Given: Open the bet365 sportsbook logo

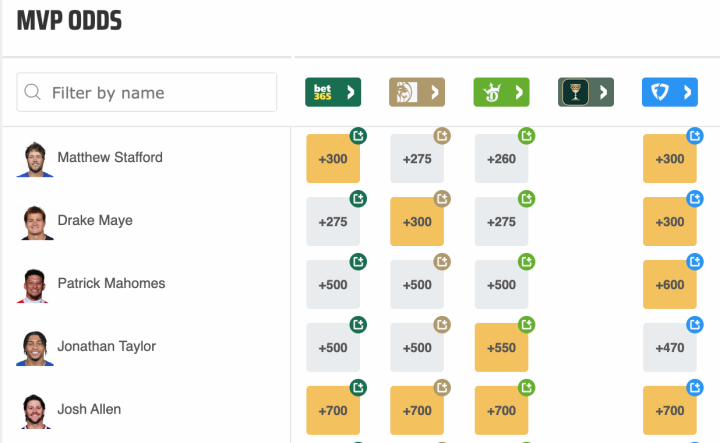Looking at the screenshot, I should [332, 93].
